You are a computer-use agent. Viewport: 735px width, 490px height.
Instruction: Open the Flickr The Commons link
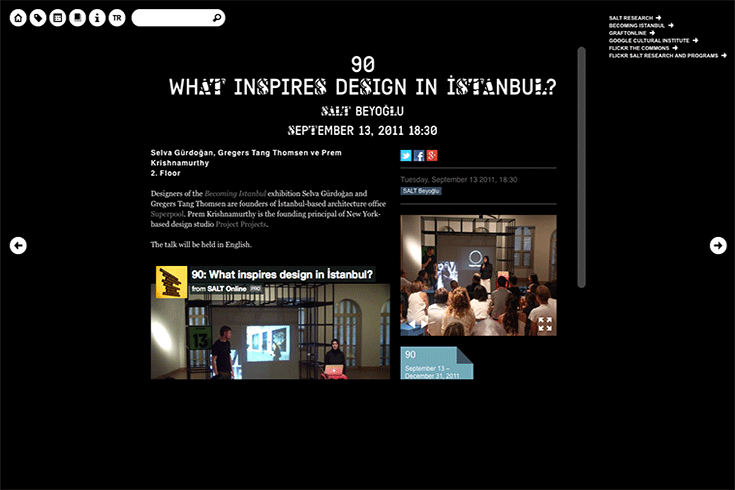(643, 48)
